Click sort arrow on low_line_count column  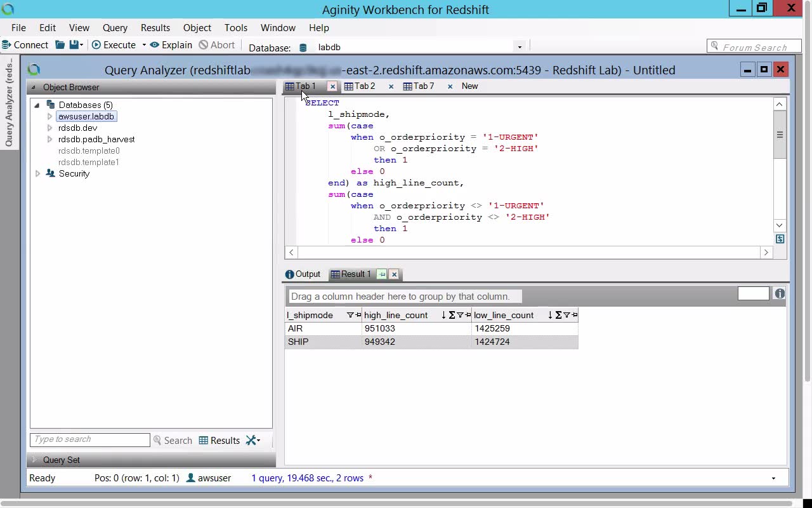click(x=550, y=315)
